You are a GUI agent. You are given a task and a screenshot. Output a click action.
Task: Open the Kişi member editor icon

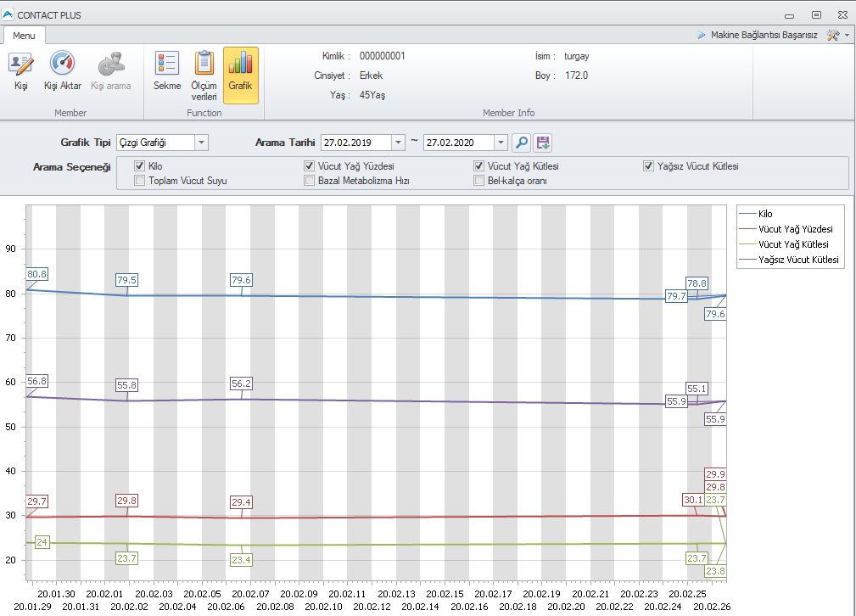pos(20,64)
